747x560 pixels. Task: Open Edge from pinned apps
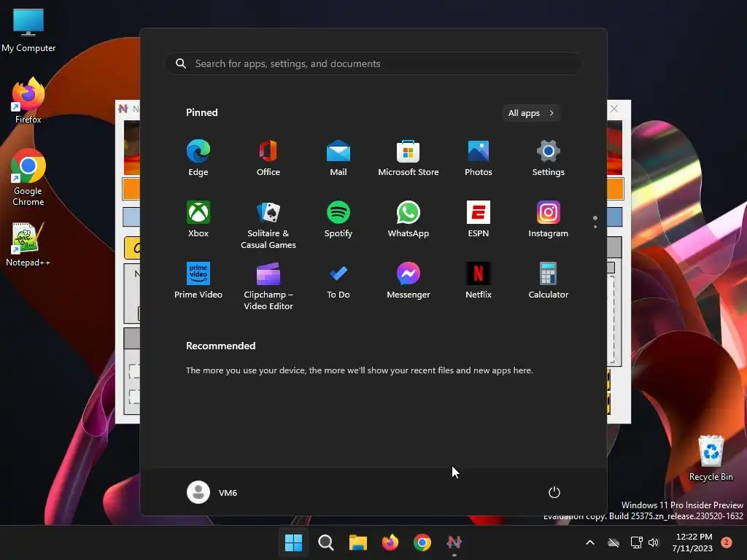tap(198, 158)
